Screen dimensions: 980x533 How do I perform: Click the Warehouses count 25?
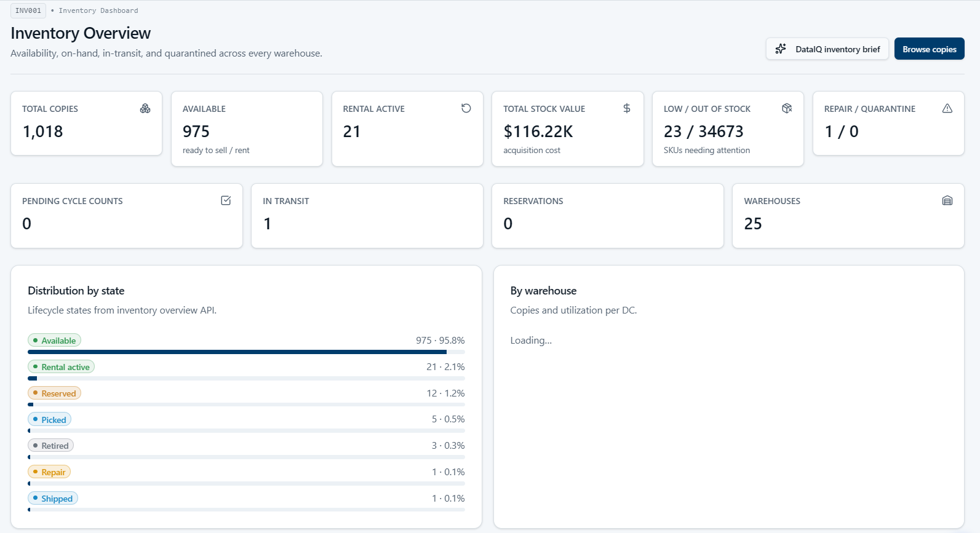pos(753,224)
